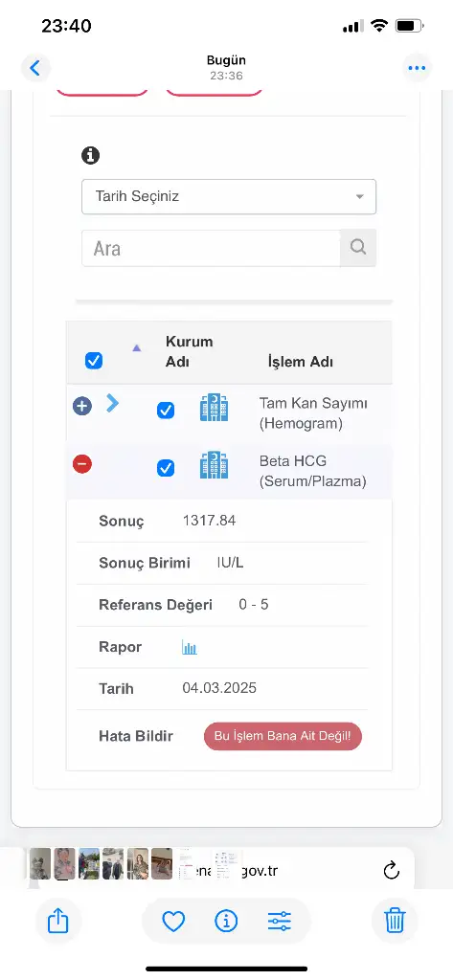Expand Tam Kan Sayımı row with plus icon

[82, 406]
